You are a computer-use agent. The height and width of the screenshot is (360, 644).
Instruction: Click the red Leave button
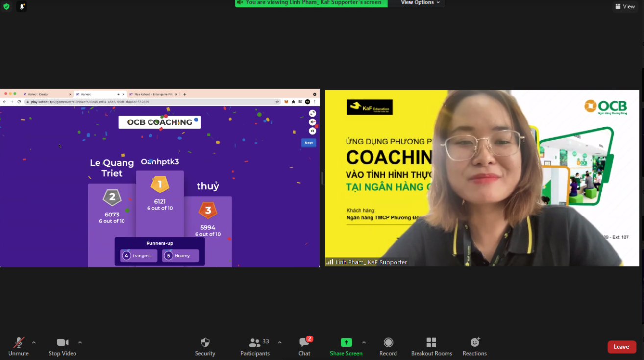click(621, 347)
